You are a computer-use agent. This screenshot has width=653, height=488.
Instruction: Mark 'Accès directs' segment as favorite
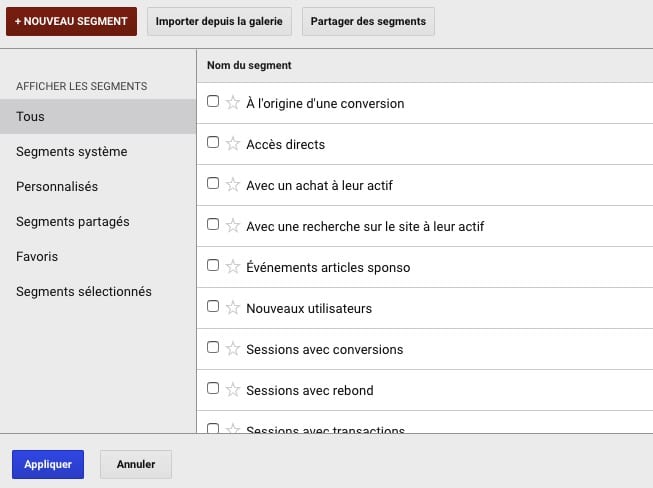click(x=233, y=143)
